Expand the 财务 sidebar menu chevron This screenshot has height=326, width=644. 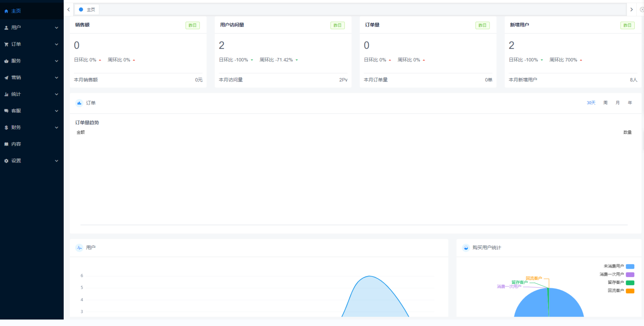(57, 128)
